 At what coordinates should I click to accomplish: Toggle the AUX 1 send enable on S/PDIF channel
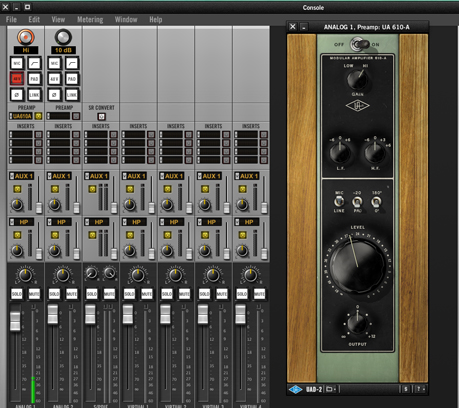click(92, 189)
